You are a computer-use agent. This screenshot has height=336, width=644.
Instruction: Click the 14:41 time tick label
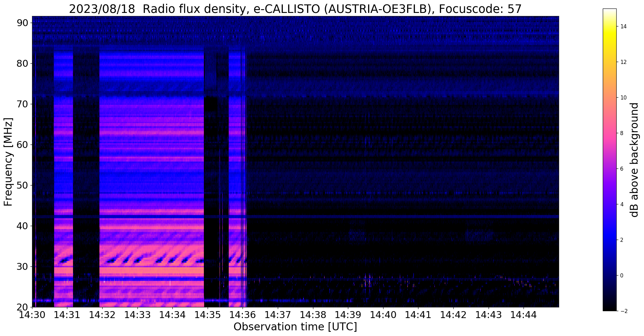click(418, 315)
